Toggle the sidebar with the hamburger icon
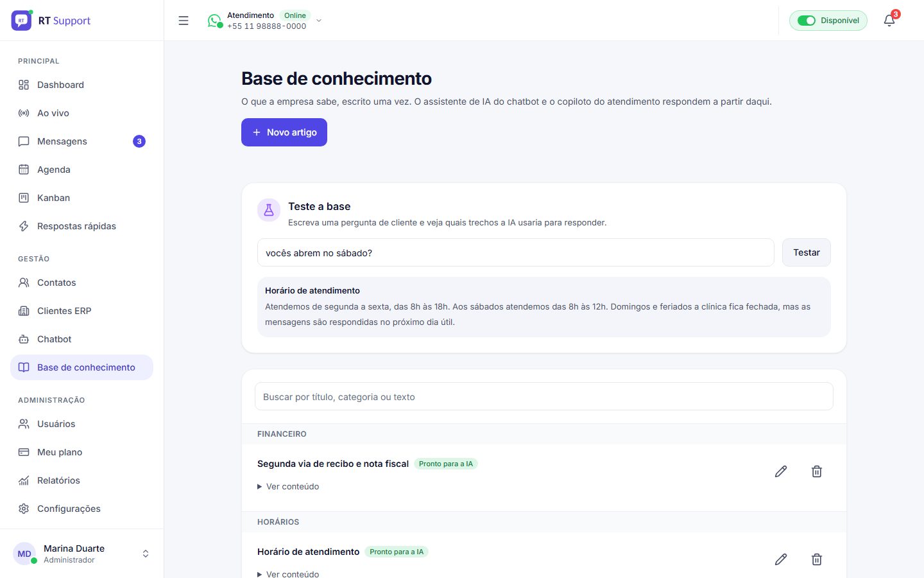Screen dimensions: 924x578 [184, 21]
